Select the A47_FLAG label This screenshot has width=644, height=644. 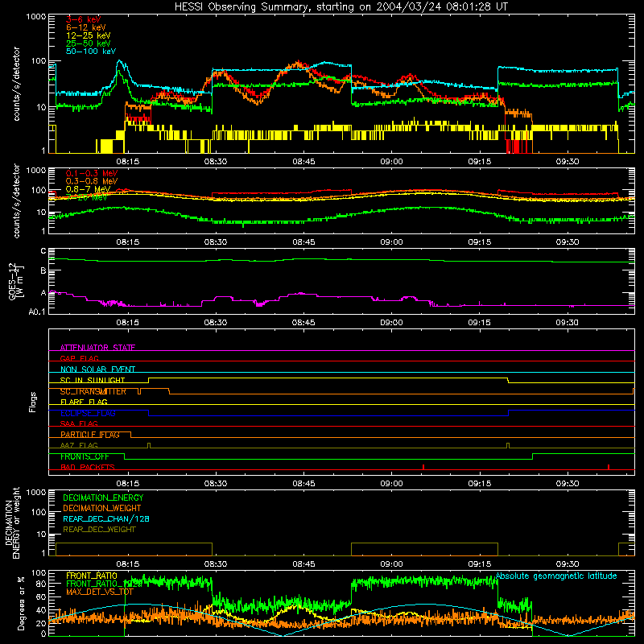point(79,445)
